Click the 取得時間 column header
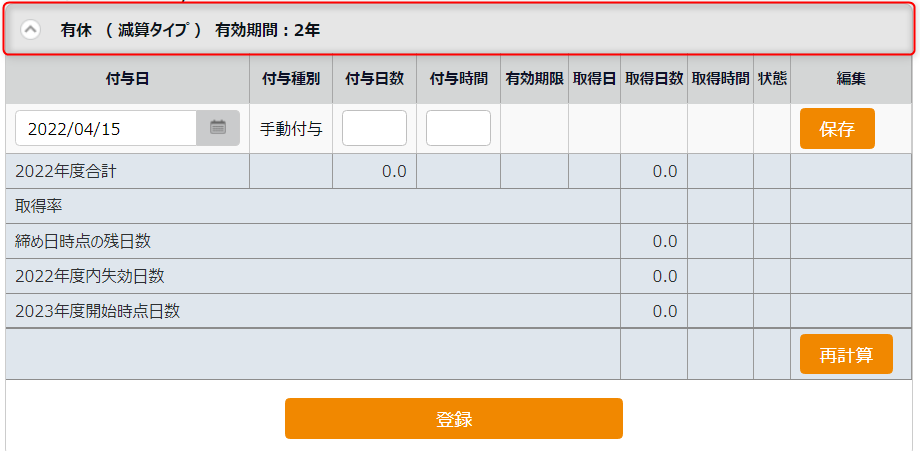920x451 pixels. coord(720,79)
